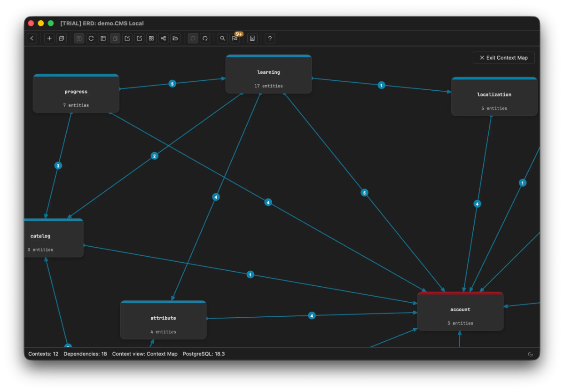Click Exit Context Map button

(x=504, y=58)
